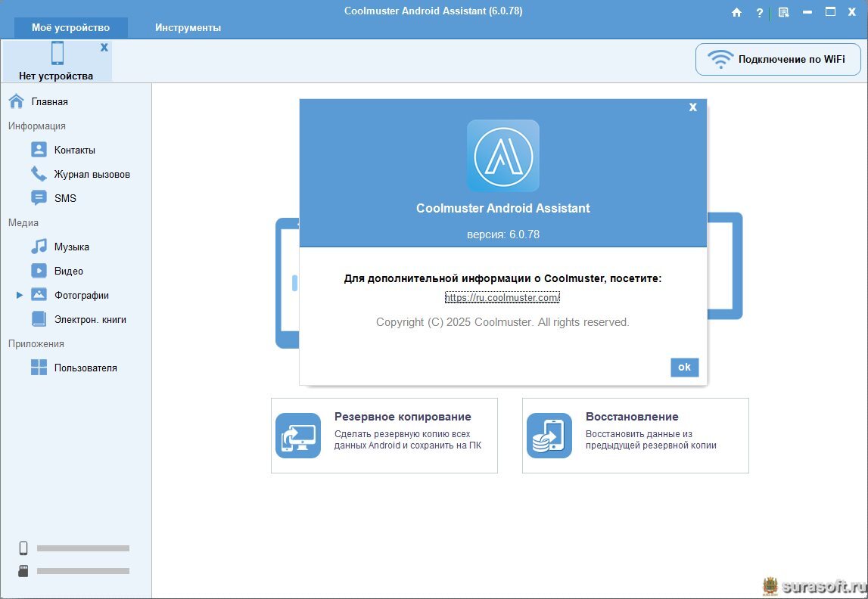Open the https://ru.coolmuster.com/ link

pos(502,297)
